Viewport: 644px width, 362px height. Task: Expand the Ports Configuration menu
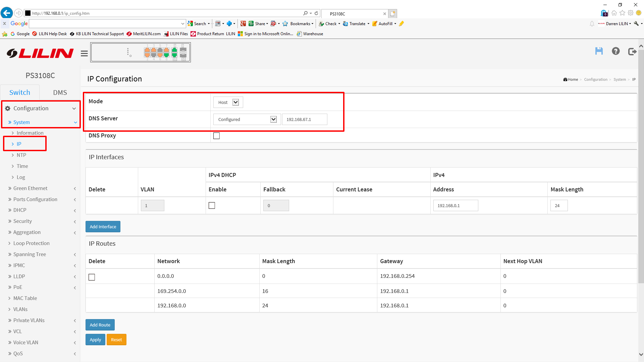[x=35, y=199]
